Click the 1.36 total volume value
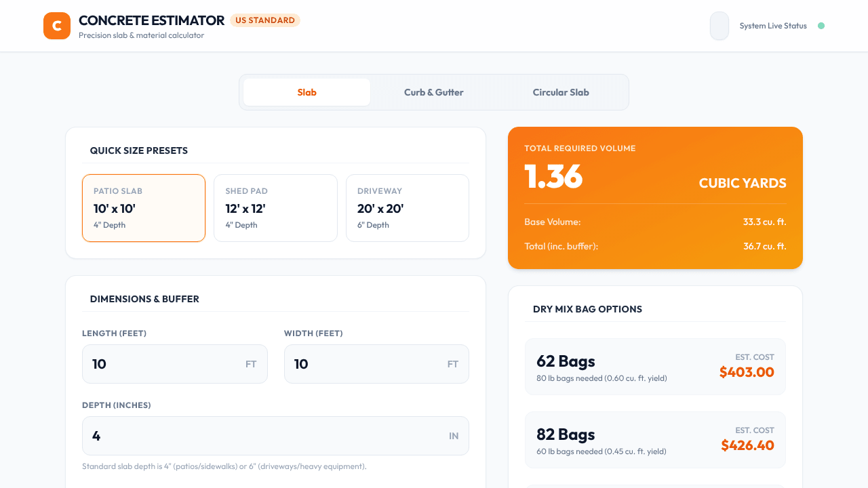The width and height of the screenshot is (868, 488). (553, 176)
